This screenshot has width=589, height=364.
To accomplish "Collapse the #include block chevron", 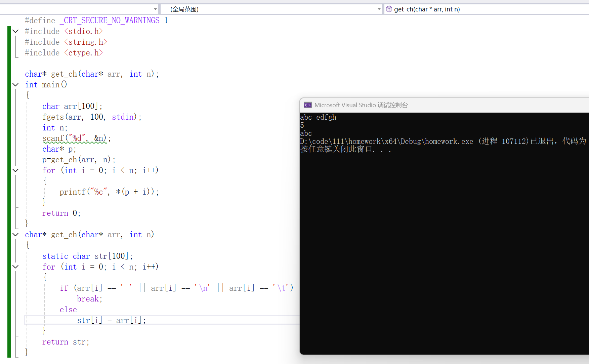I will point(15,31).
